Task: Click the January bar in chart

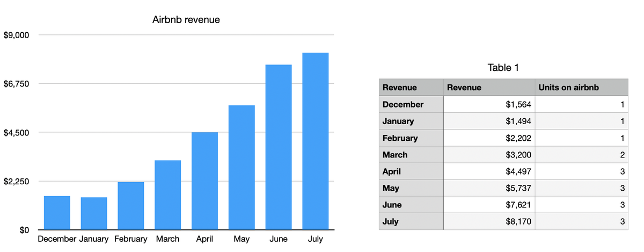Action: (x=94, y=214)
